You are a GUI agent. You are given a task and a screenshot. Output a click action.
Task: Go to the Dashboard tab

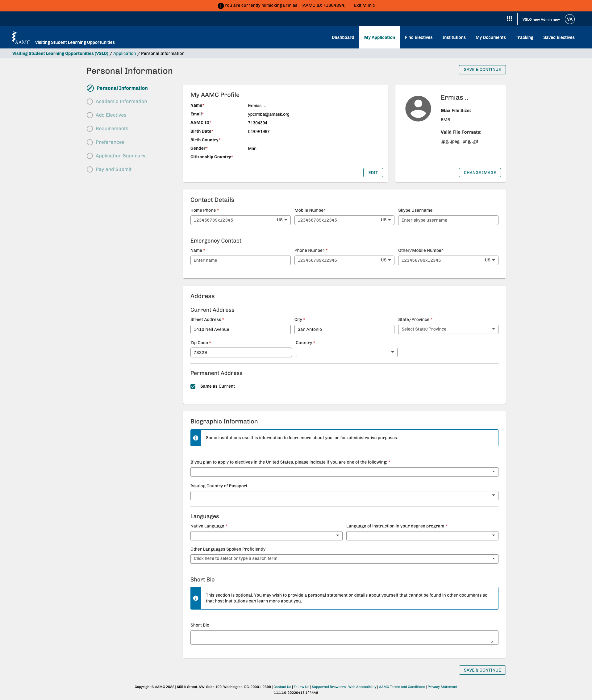point(343,38)
